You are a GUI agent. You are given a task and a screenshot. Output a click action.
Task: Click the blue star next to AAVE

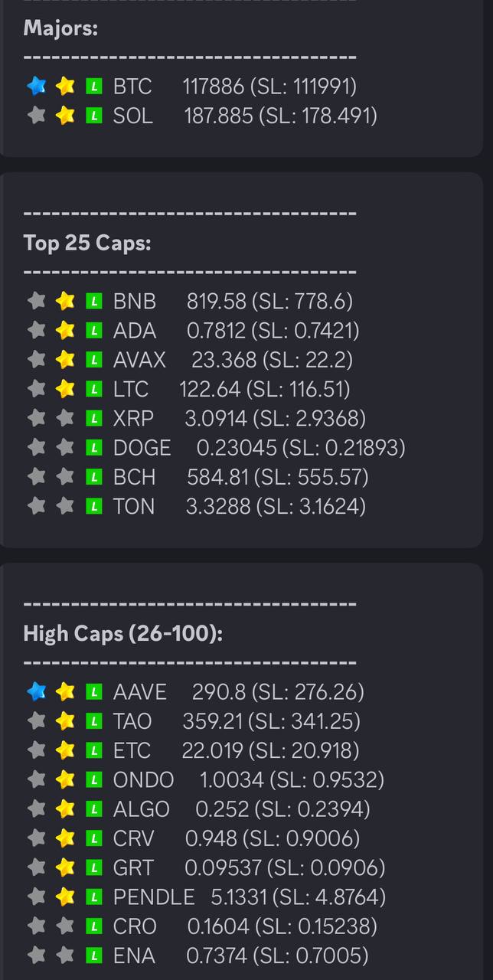37,692
